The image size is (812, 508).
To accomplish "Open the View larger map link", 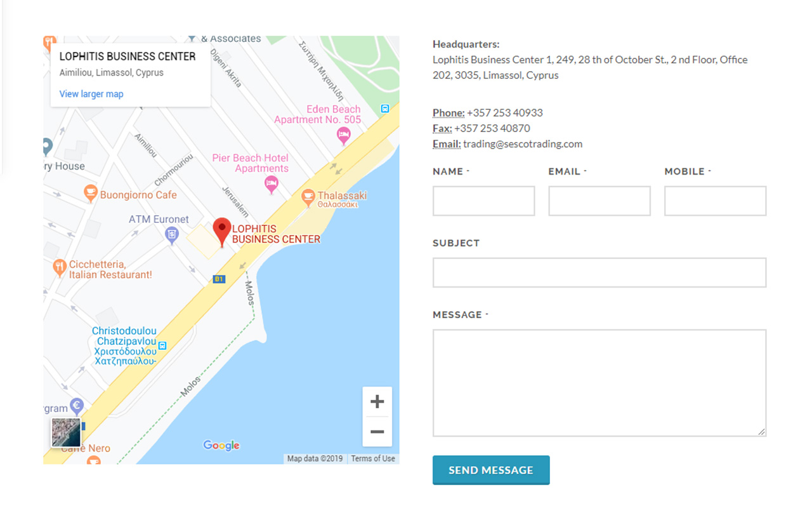I will (x=91, y=94).
